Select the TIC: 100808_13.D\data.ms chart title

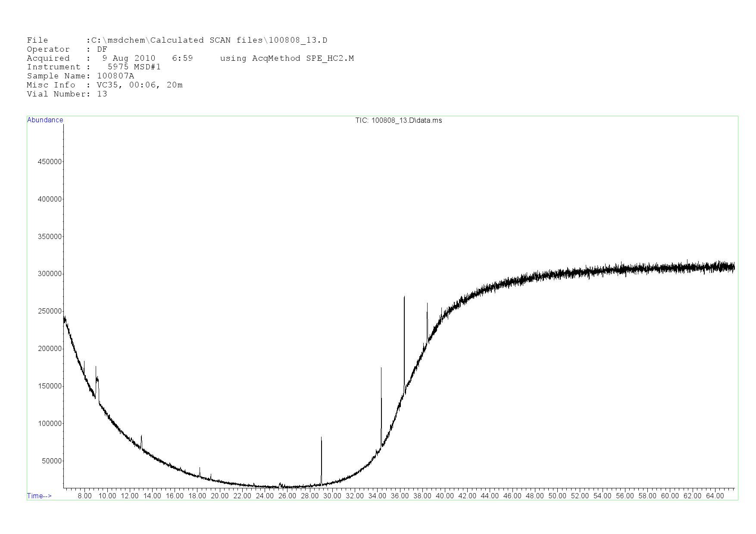pyautogui.click(x=398, y=121)
